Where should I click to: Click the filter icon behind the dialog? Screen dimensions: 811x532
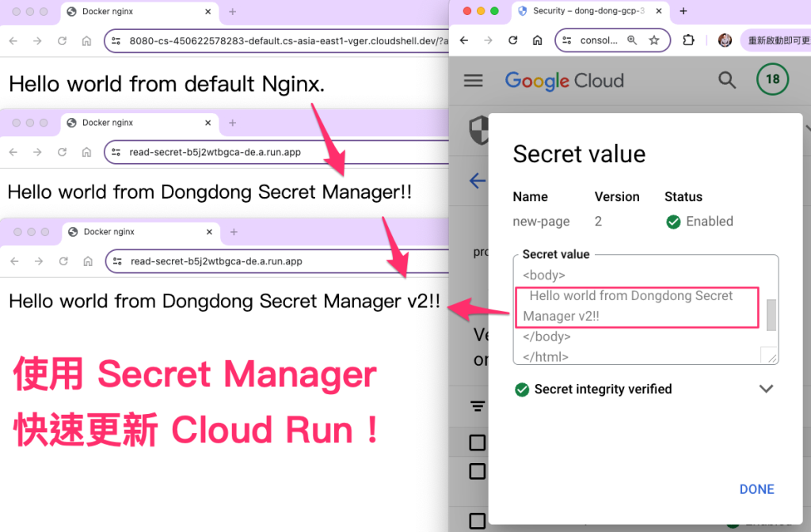point(478,406)
